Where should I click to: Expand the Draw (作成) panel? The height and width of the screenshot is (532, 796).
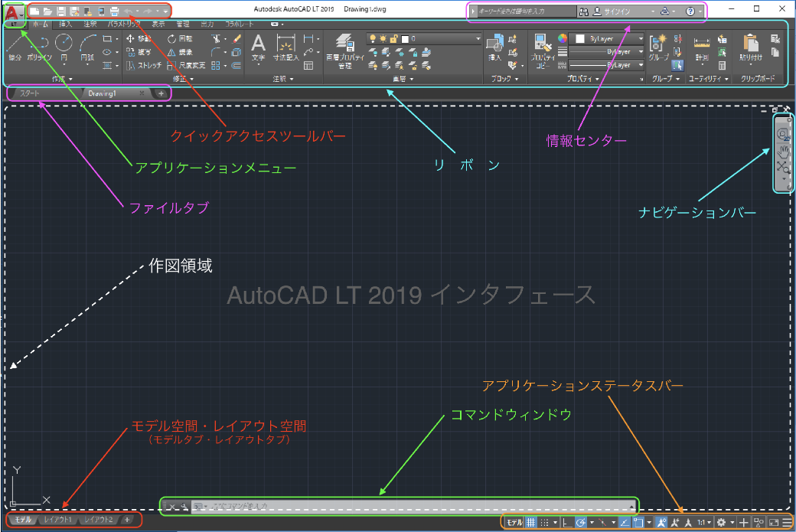click(62, 79)
